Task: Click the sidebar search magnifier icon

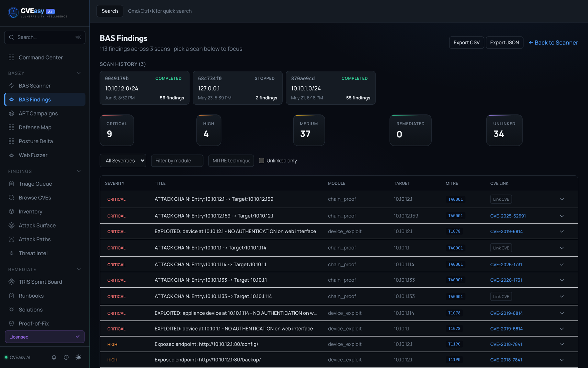Action: tap(11, 37)
